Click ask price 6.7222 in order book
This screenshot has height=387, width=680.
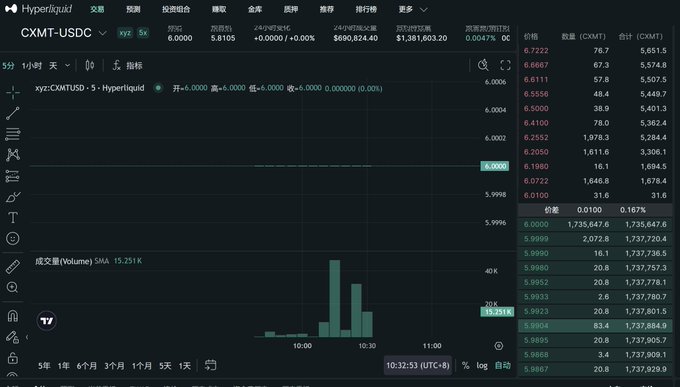pos(536,50)
